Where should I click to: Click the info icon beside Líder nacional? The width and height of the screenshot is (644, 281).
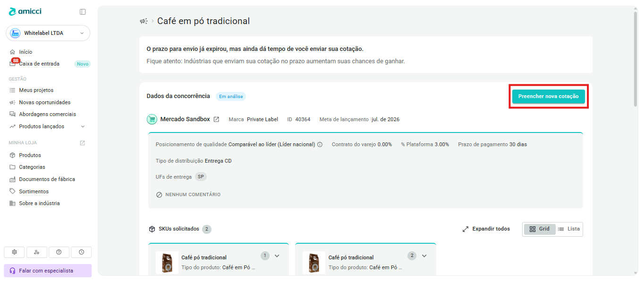pyautogui.click(x=320, y=145)
